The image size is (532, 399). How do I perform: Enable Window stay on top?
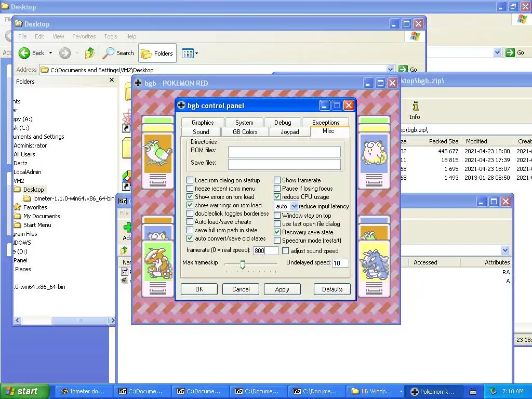[x=277, y=216]
